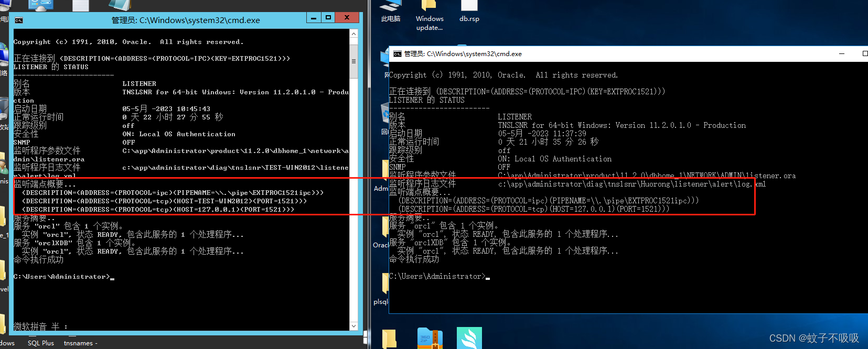Minimize the TEST-WIN2012 cmd window
868x349 pixels.
click(x=314, y=18)
